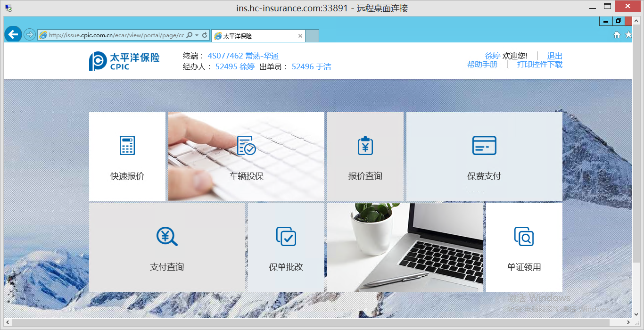Click the 单证领用 tile label

pos(524,267)
